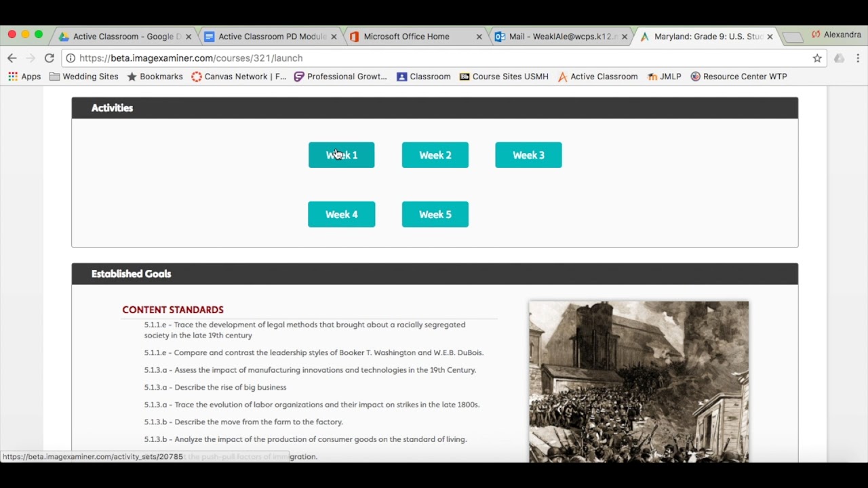Image resolution: width=868 pixels, height=488 pixels.
Task: Open the Course Sites USMH bookmark
Action: pyautogui.click(x=504, y=77)
